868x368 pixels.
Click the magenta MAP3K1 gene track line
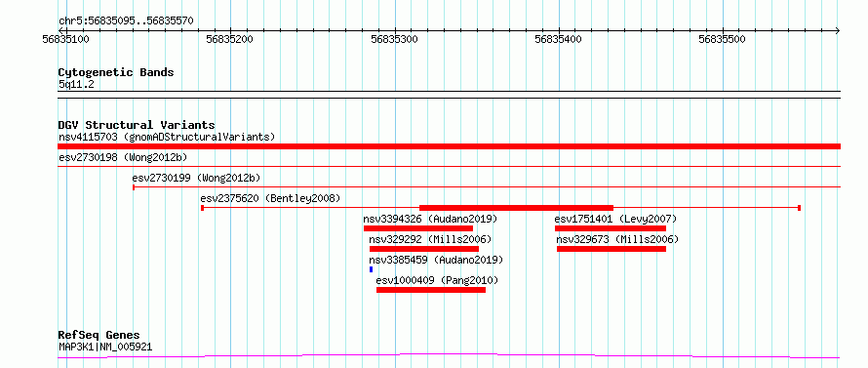tap(449, 355)
